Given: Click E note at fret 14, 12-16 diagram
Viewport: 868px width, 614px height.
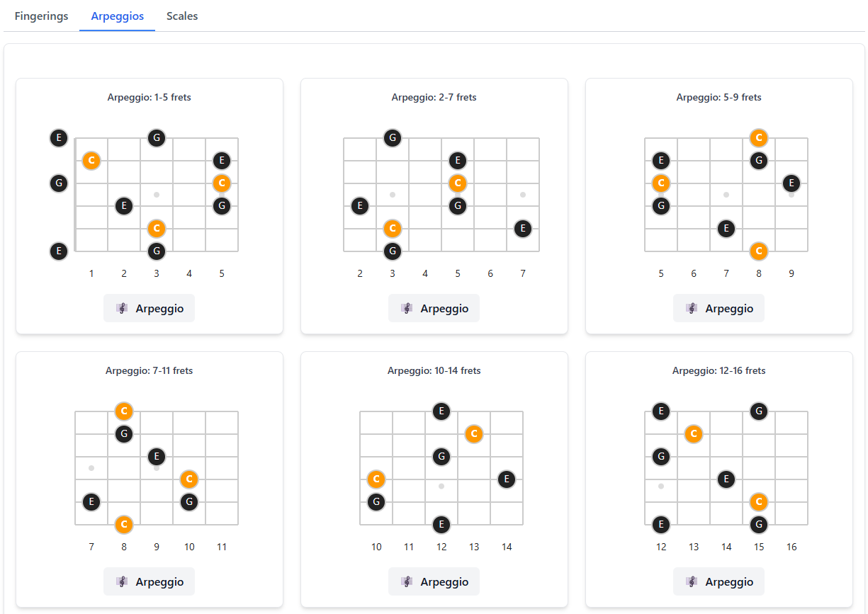Looking at the screenshot, I should [x=726, y=479].
